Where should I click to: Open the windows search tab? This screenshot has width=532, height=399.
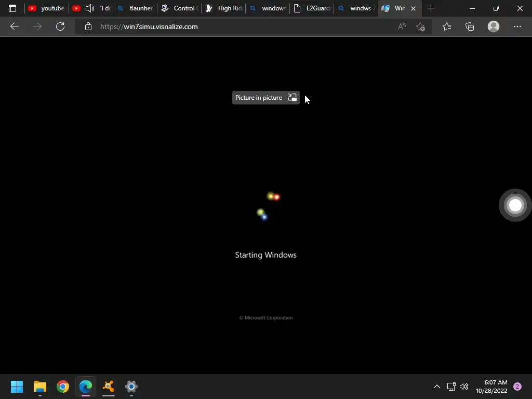coord(268,8)
